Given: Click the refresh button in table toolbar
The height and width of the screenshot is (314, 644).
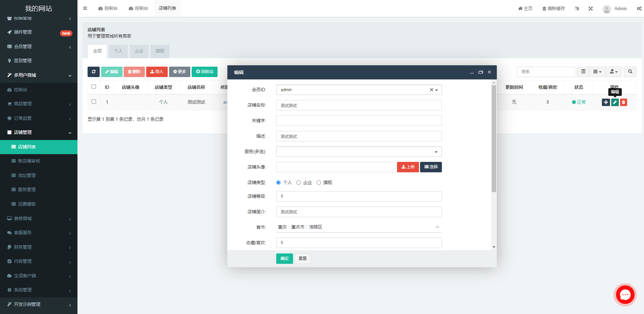Looking at the screenshot, I should [x=94, y=72].
